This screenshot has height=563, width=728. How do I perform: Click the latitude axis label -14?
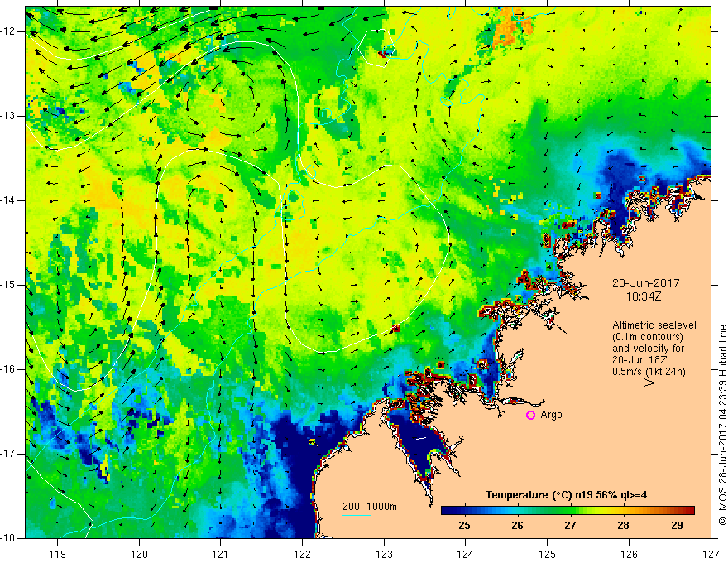[x=8, y=200]
